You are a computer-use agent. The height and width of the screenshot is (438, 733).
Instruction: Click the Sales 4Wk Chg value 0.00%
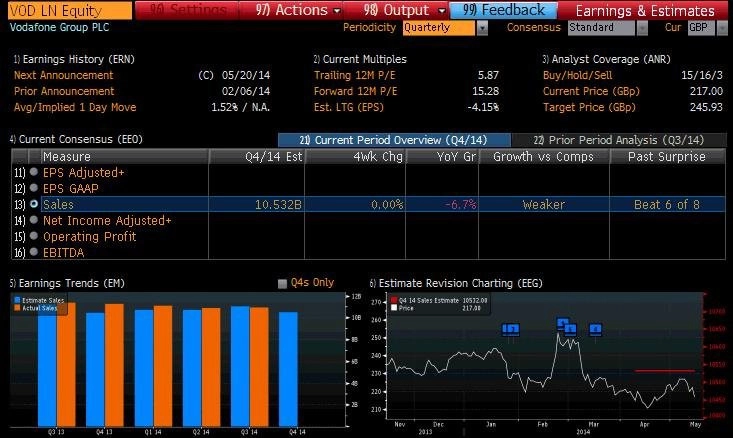(x=387, y=205)
